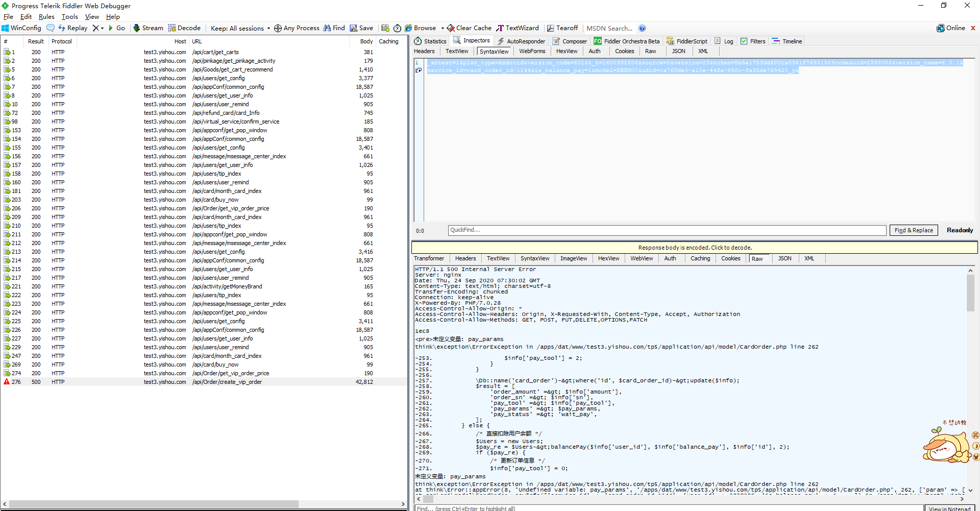Click session list horizontal scrollbar
The image size is (980, 511).
point(153,504)
